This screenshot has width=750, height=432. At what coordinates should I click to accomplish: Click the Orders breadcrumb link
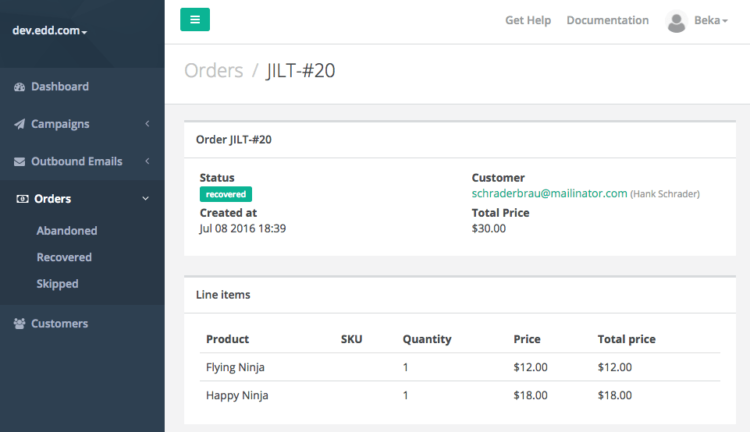point(214,70)
